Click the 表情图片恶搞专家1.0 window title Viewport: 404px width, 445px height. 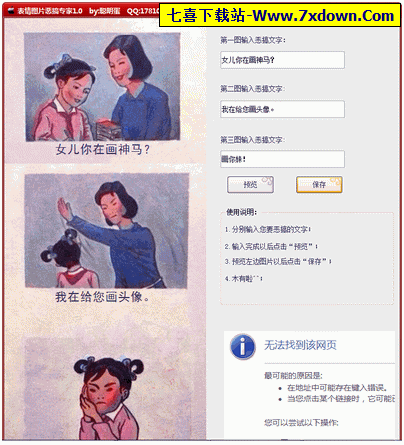(x=50, y=11)
